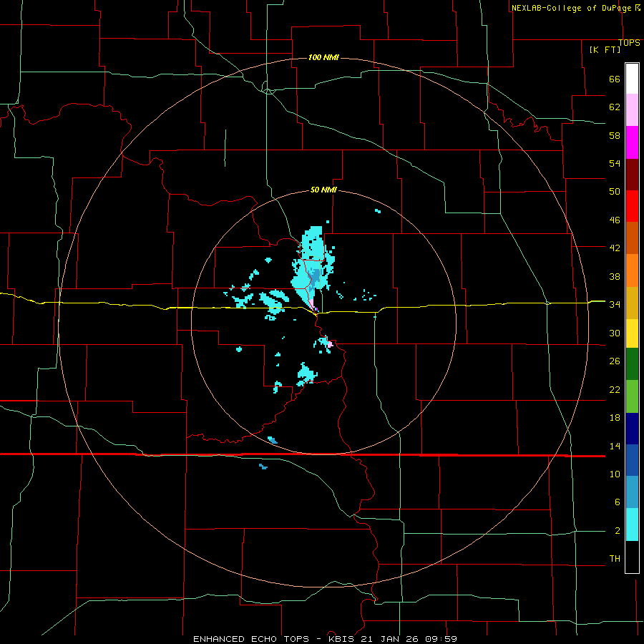Click the NEXLAB-College of DuPage credit text
The image size is (644, 644).
(x=572, y=8)
